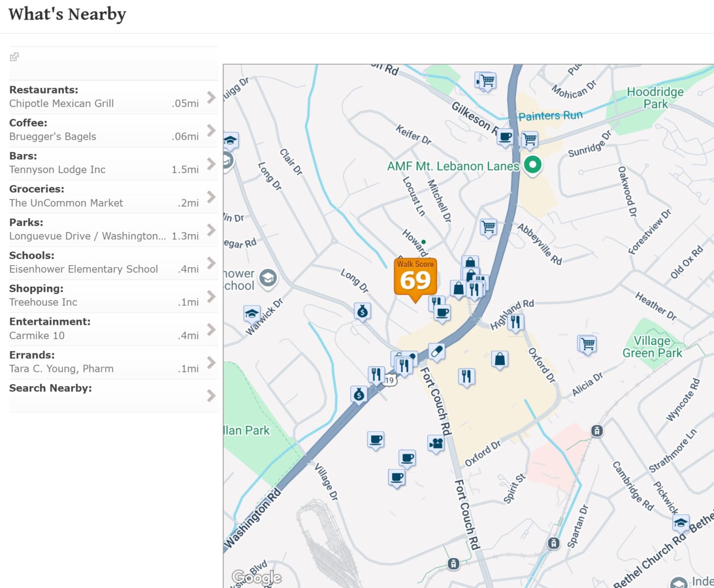Click the Village Green Park label
Image resolution: width=714 pixels, height=588 pixels.
[652, 347]
